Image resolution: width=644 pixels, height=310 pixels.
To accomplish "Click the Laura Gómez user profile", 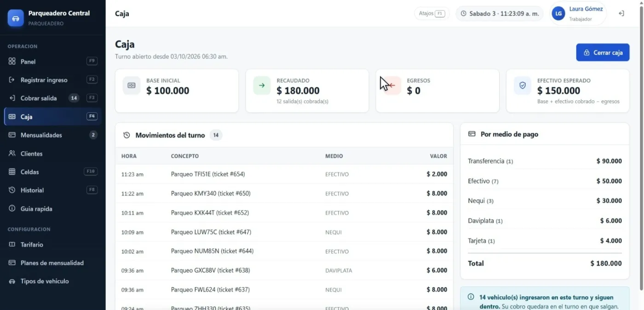I will (578, 14).
